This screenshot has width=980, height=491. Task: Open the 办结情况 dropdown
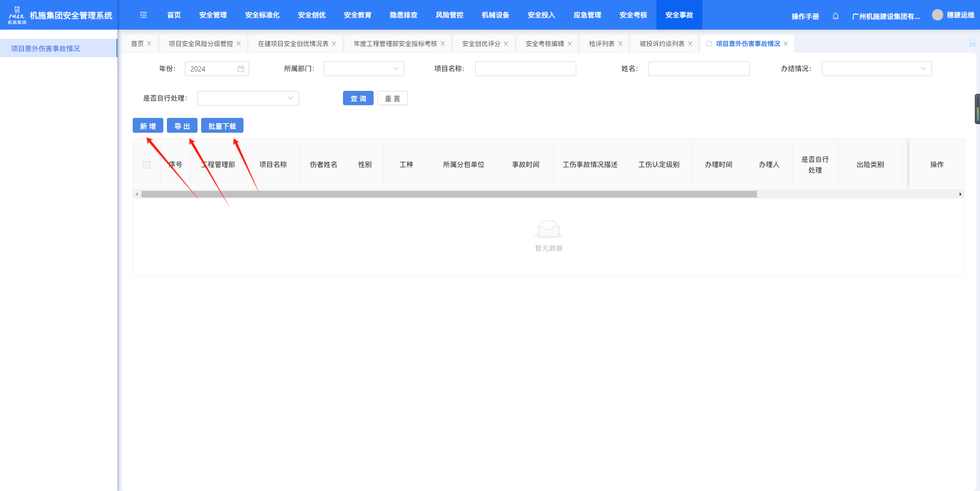(876, 69)
